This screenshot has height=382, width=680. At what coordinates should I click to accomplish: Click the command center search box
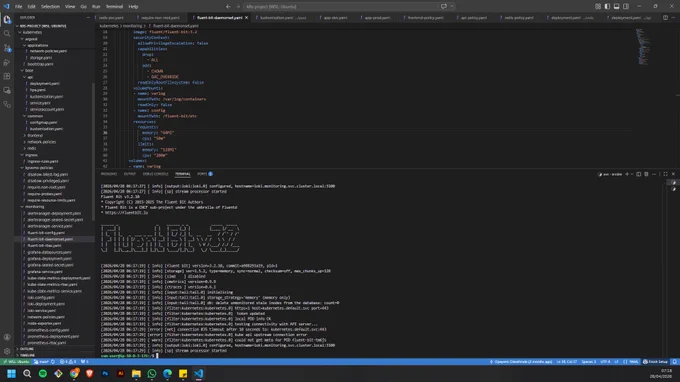340,7
